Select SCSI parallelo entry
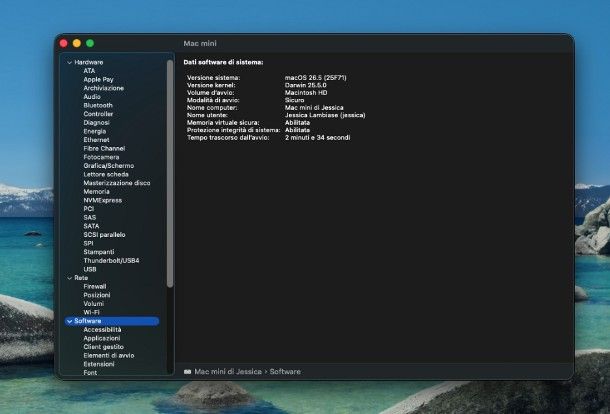 [104, 235]
